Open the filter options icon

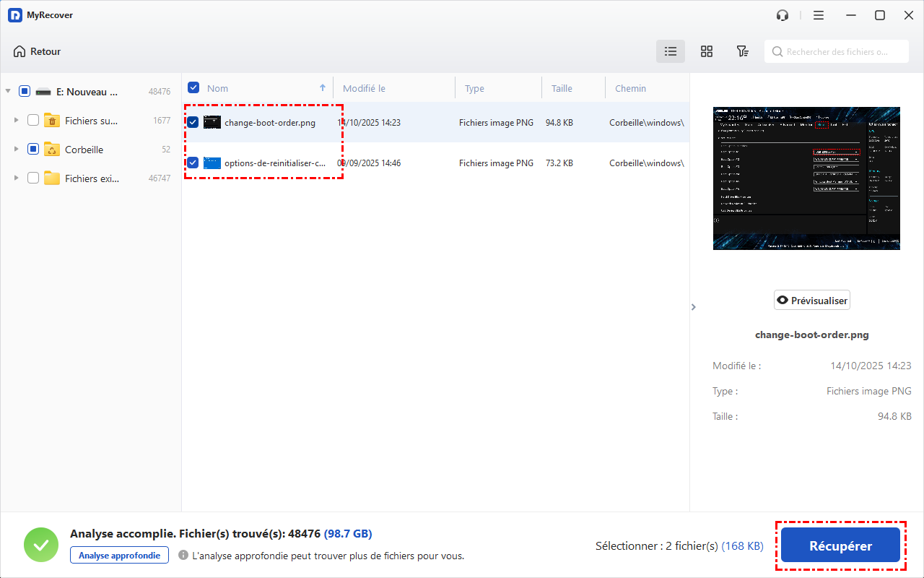click(x=742, y=51)
